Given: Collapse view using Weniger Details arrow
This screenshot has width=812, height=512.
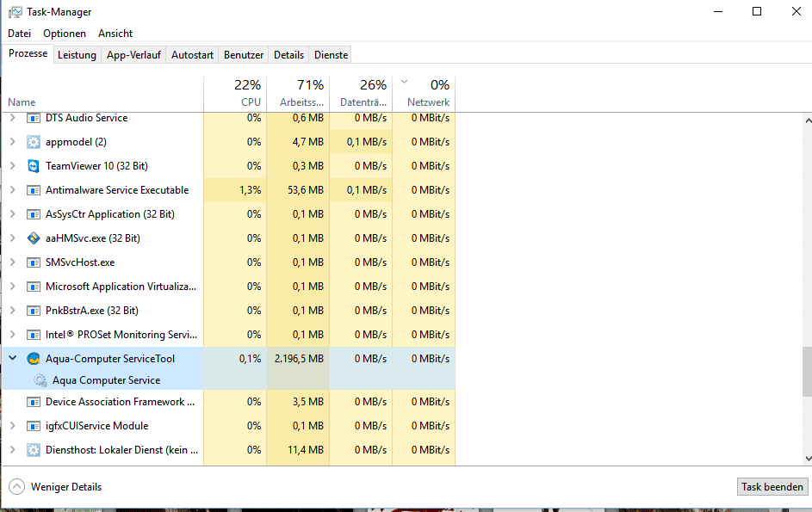Looking at the screenshot, I should pos(16,487).
